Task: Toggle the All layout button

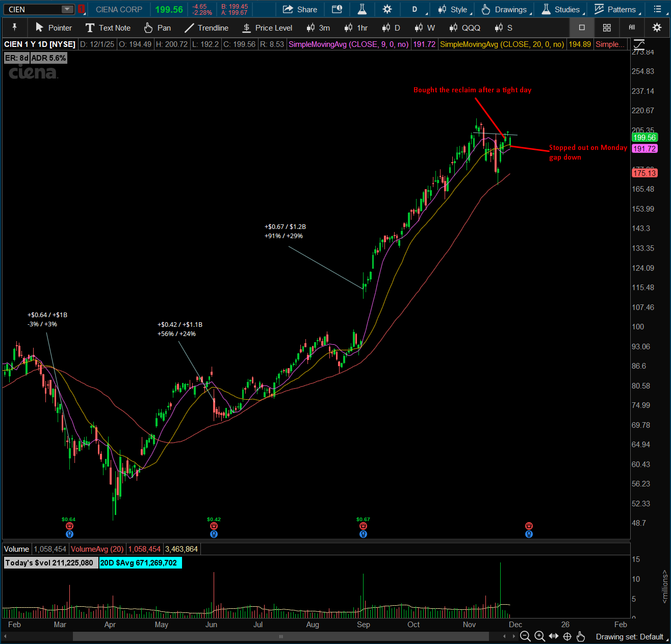Action: pos(632,28)
